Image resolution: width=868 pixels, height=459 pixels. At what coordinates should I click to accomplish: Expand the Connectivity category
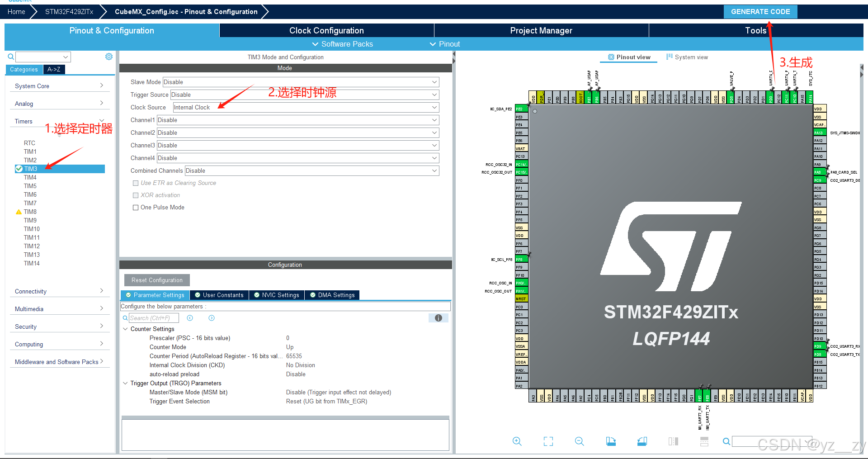(59, 291)
